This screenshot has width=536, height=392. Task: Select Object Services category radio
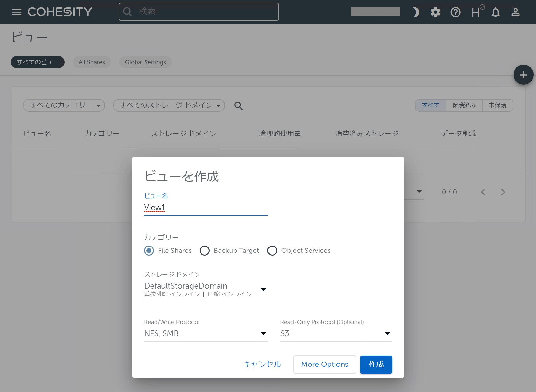click(x=272, y=251)
